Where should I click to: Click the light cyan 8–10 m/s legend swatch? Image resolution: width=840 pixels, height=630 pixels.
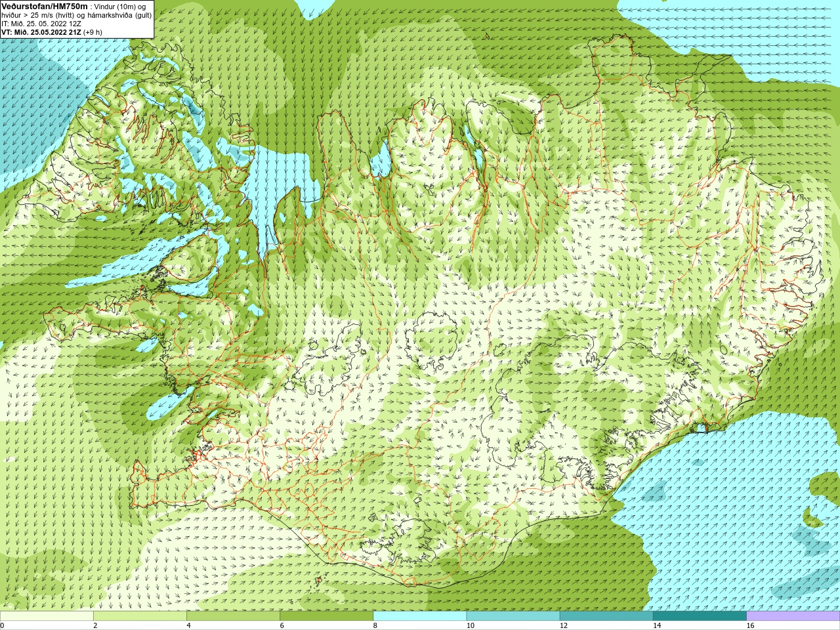tap(419, 616)
